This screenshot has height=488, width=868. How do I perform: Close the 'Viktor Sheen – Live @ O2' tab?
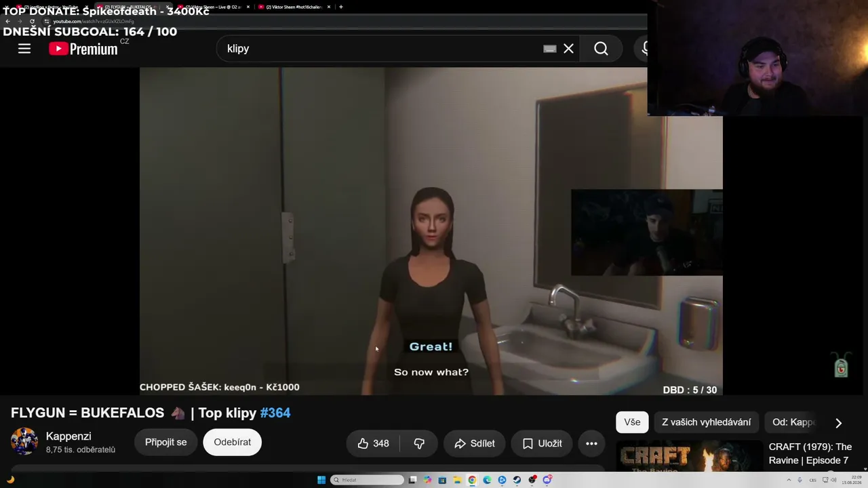248,7
